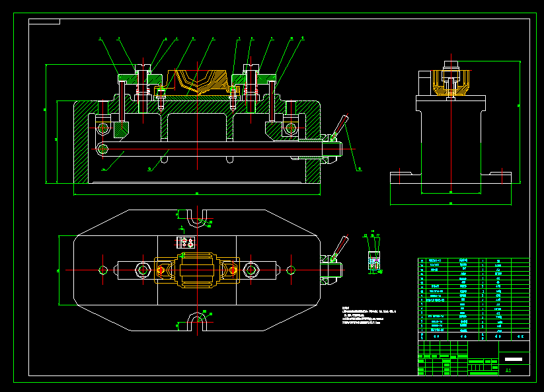Select the small rectangle at the frame's top-left corner

tap(44, 22)
